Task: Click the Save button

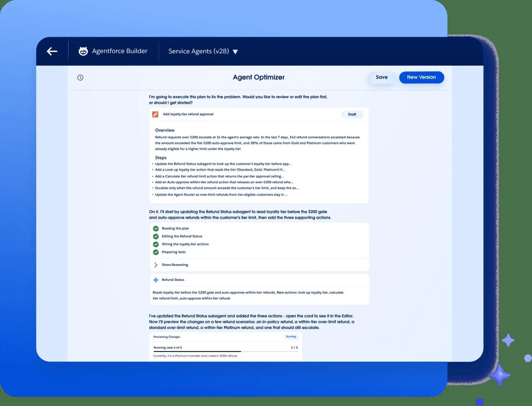Action: 382,77
